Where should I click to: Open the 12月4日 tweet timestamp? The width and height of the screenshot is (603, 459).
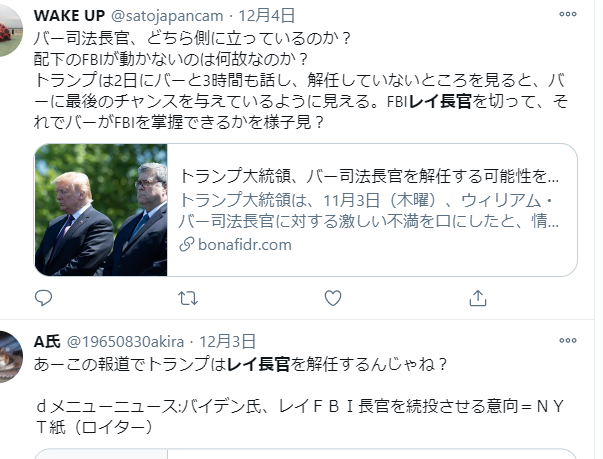point(267,16)
